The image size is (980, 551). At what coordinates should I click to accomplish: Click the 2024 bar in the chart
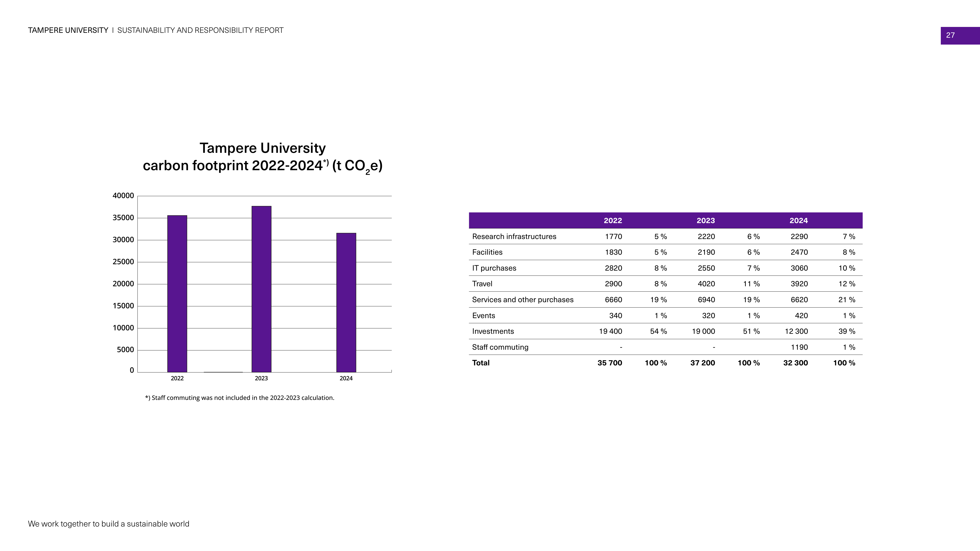(346, 302)
